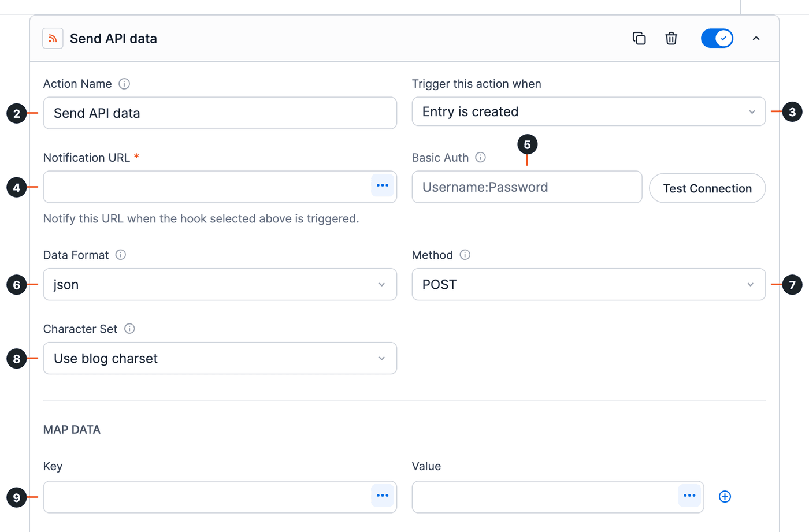The image size is (809, 532).
Task: Click info icon beside Basic Auth
Action: pyautogui.click(x=480, y=157)
